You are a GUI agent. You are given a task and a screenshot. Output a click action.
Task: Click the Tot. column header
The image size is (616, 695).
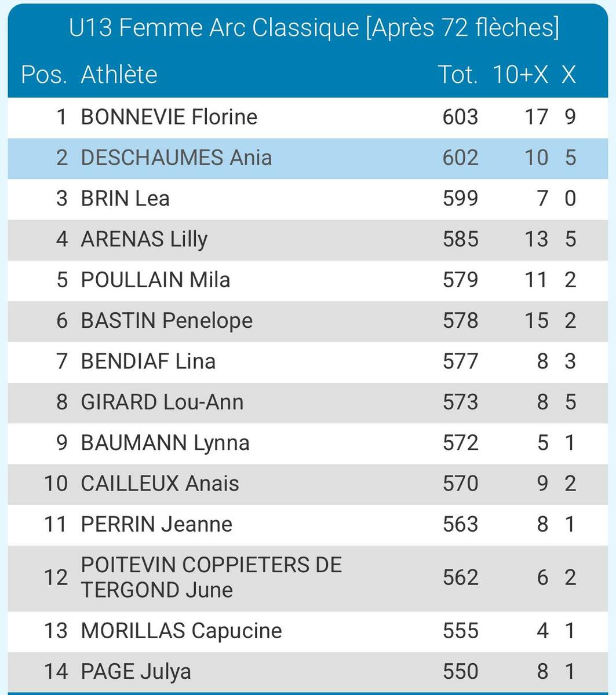(x=457, y=75)
